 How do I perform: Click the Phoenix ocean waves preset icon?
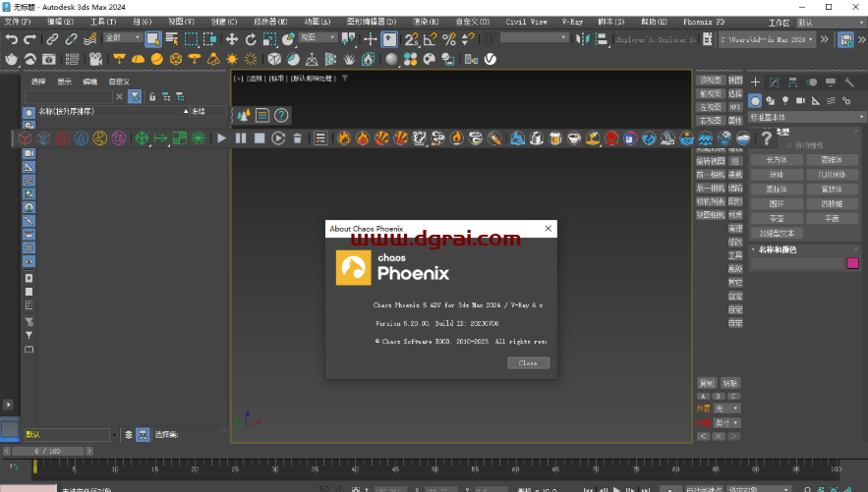[x=705, y=138]
